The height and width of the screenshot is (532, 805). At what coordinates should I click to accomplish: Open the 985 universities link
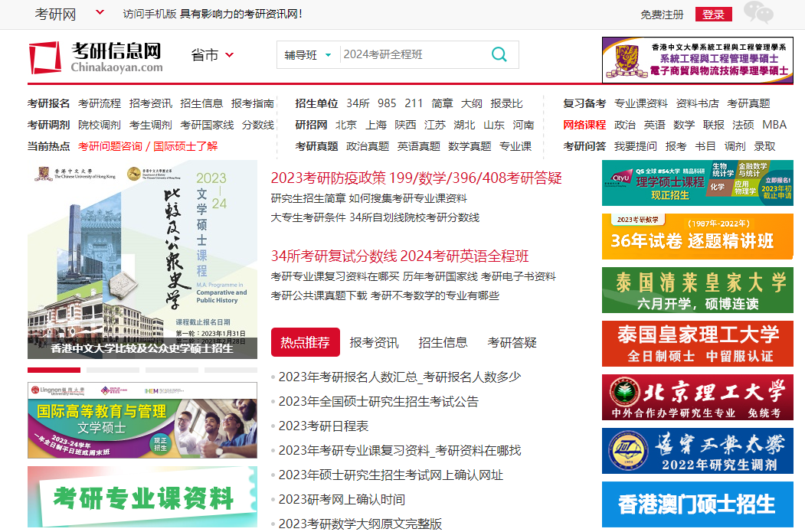387,103
